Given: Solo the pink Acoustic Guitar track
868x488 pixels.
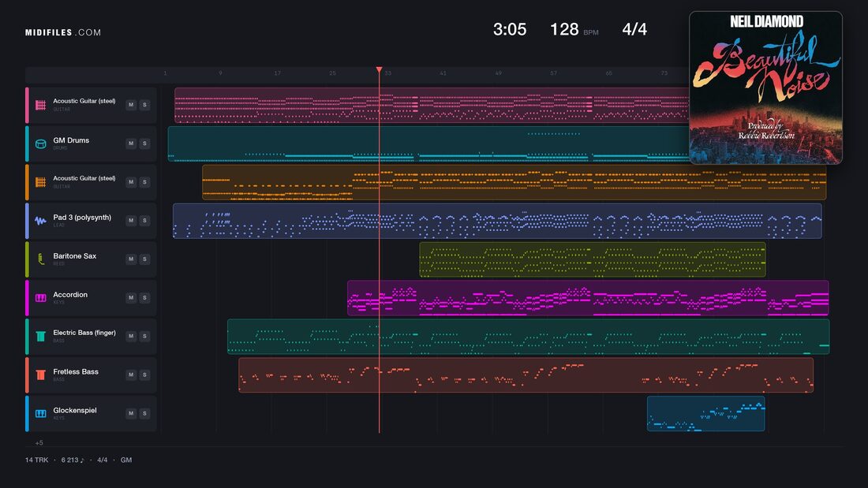Looking at the screenshot, I should tap(144, 105).
